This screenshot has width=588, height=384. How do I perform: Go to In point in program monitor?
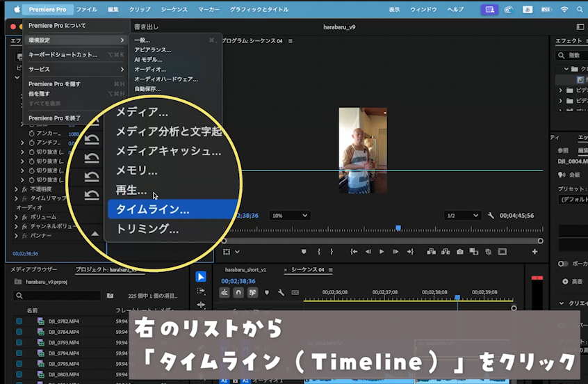point(354,252)
